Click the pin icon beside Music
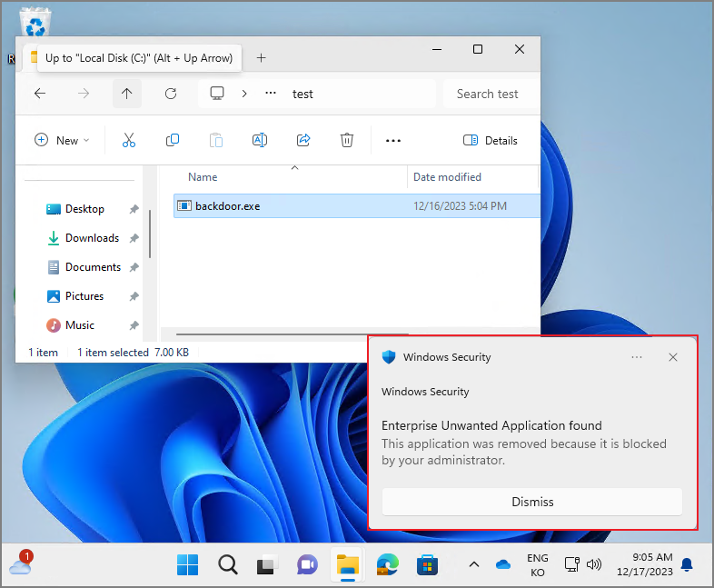The height and width of the screenshot is (588, 714). pos(134,325)
